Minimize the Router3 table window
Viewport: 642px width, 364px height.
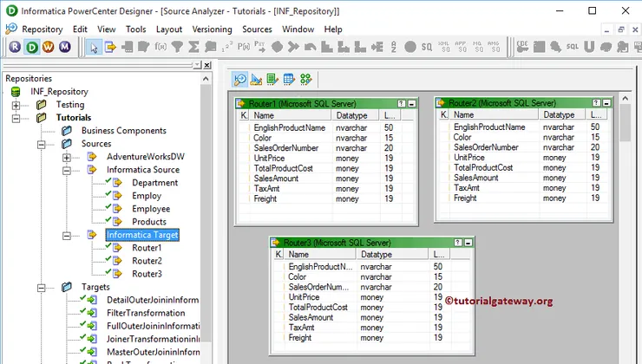point(468,243)
